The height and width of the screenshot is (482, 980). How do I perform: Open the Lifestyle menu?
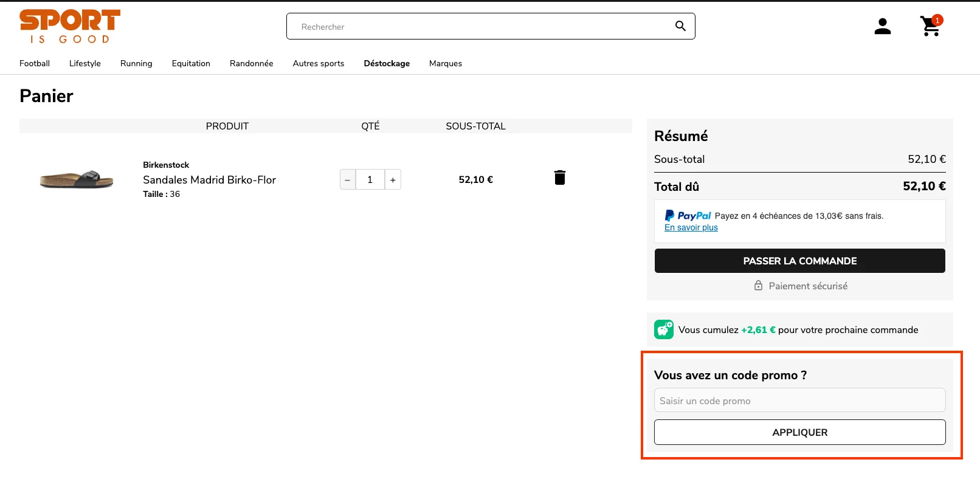tap(85, 63)
